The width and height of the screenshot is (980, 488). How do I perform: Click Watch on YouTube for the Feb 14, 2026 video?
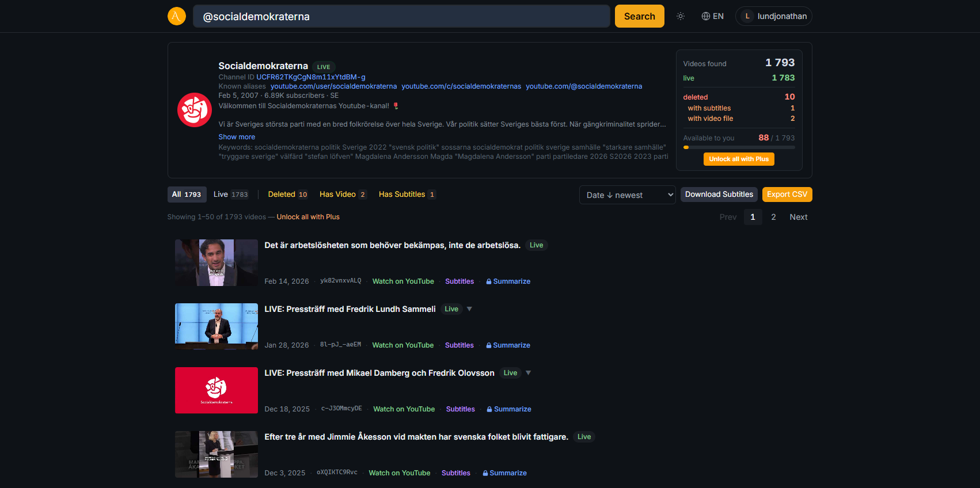[403, 281]
